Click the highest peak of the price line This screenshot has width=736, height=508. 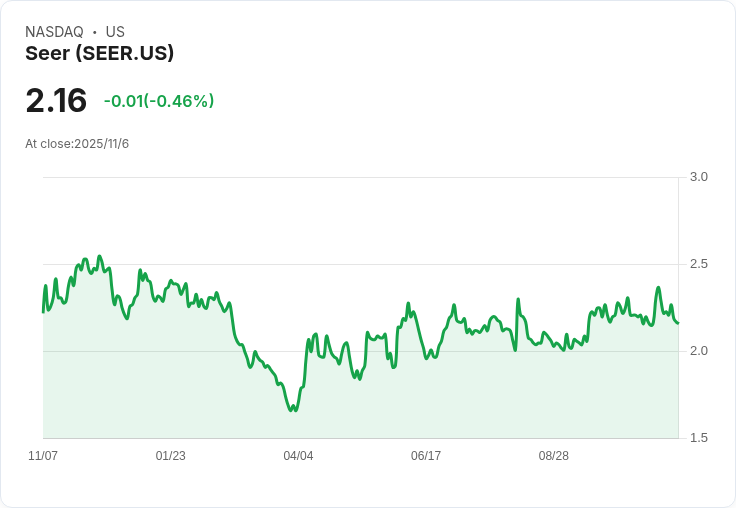tap(99, 257)
